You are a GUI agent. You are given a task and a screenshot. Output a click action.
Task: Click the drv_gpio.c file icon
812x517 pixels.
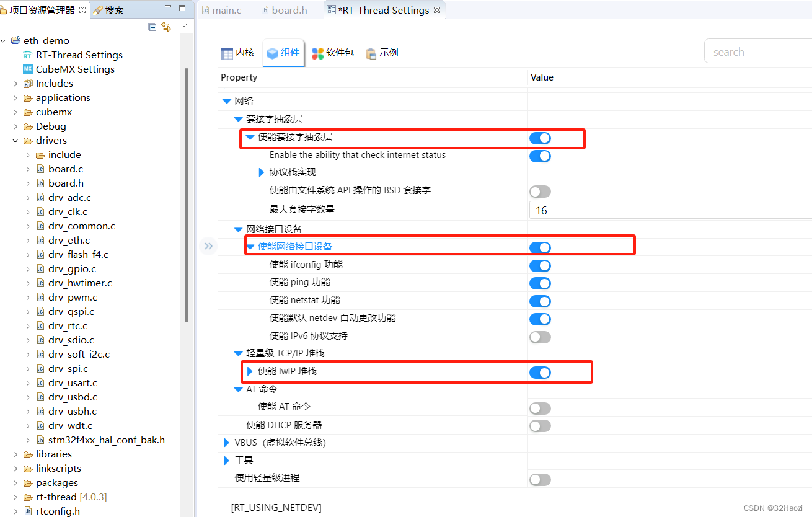40,269
